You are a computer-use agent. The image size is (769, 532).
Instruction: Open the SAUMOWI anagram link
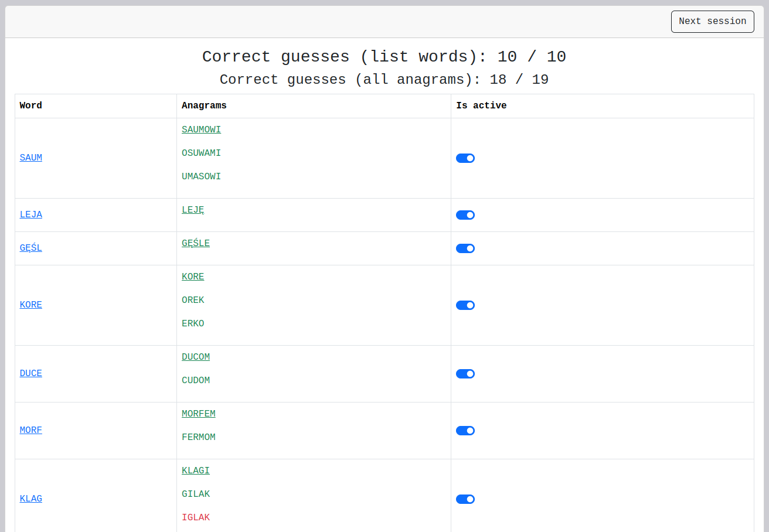[201, 130]
